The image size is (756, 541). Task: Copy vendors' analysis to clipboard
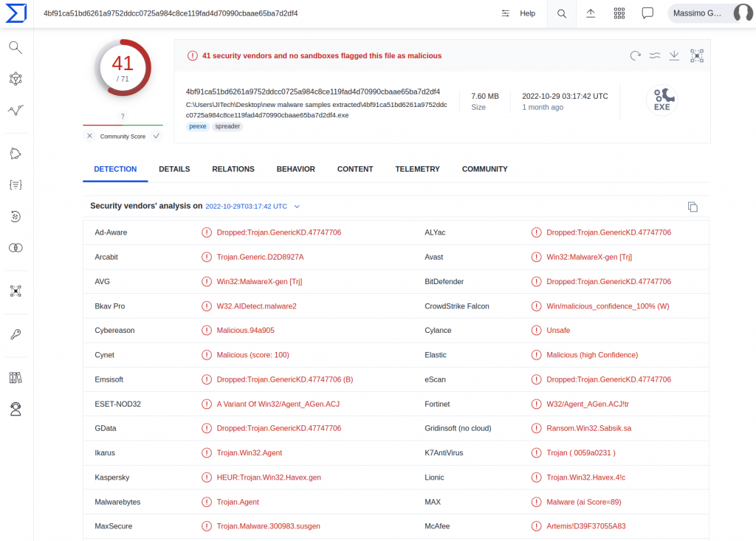pyautogui.click(x=693, y=207)
